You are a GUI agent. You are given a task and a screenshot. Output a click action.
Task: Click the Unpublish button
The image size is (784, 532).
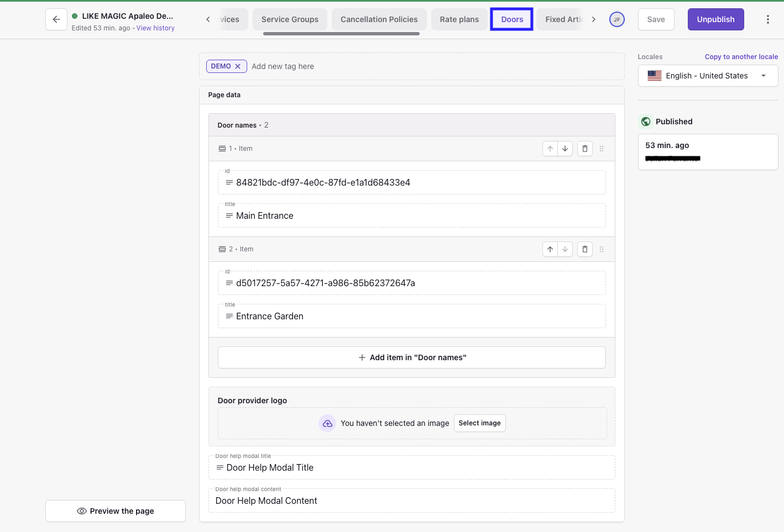(715, 19)
